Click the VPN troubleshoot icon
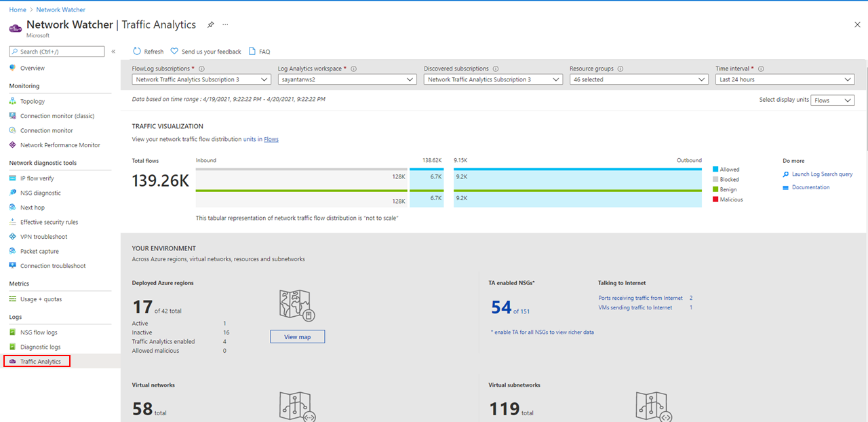 (x=13, y=237)
